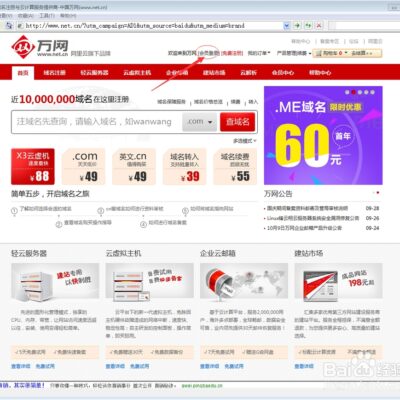Select the red active carousel dot

click(x=354, y=92)
